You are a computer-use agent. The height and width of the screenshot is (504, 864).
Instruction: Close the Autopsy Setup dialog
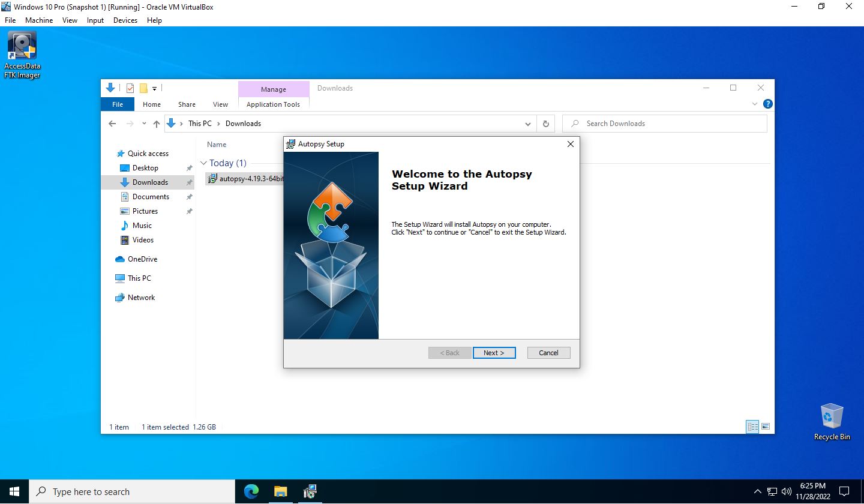coord(570,144)
